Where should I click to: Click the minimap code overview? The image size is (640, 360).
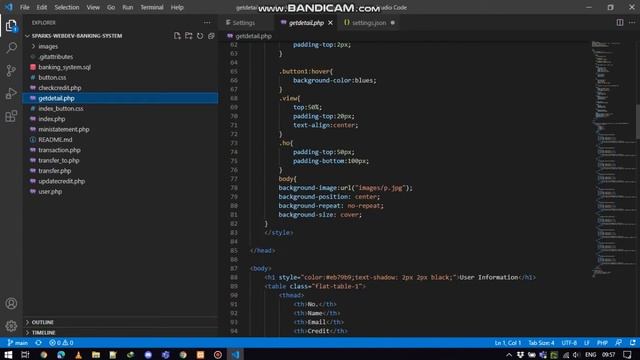pyautogui.click(x=612, y=159)
